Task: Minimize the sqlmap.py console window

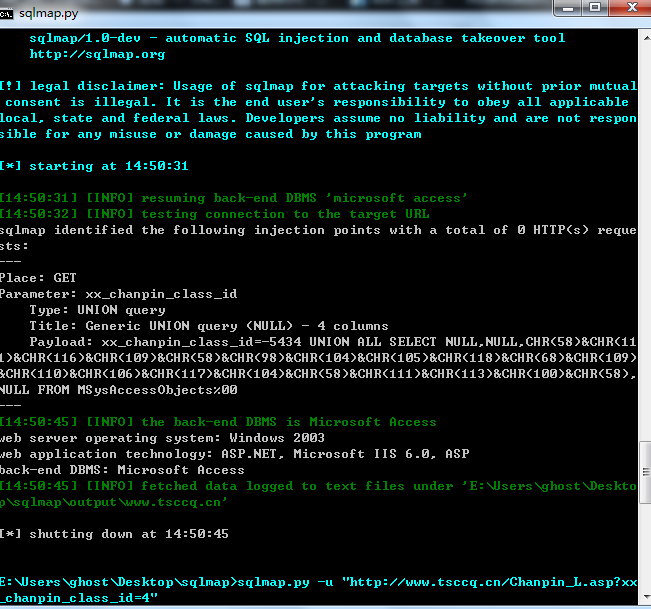Action: coord(568,8)
